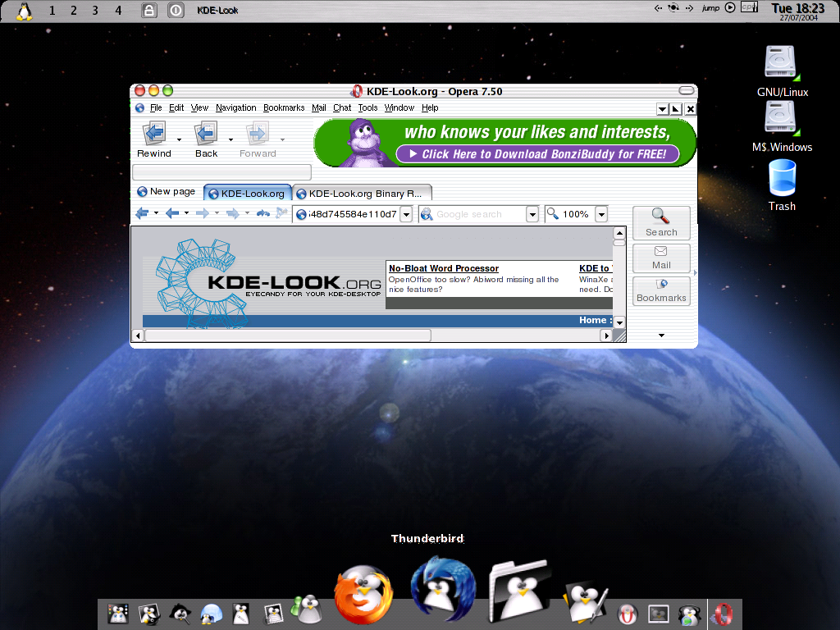This screenshot has width=840, height=630.
Task: Open the File menu
Action: tap(156, 107)
